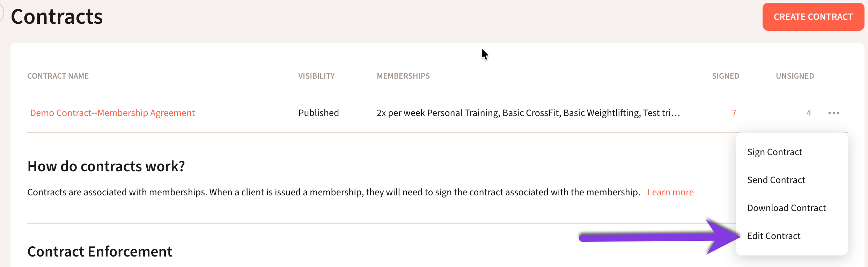Click the Contracts page title
Image resolution: width=868 pixels, height=267 pixels.
coord(57,17)
